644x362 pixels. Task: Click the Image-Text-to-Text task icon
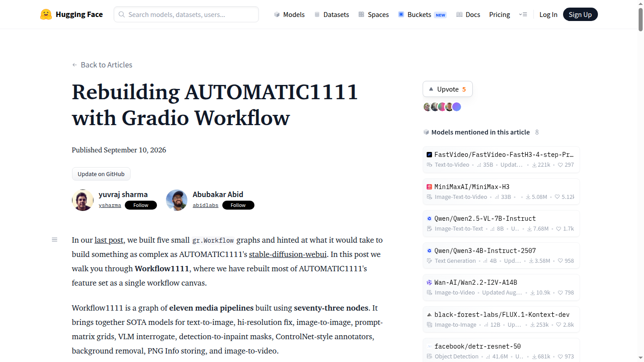point(430,229)
